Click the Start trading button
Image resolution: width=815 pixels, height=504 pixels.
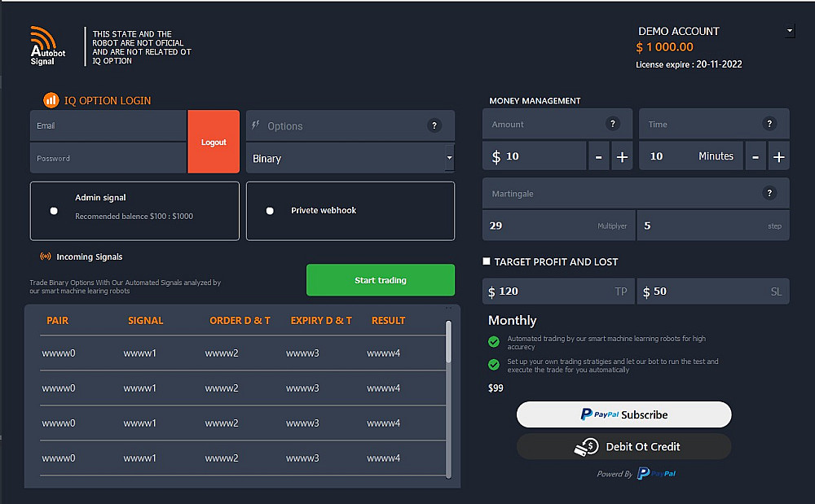pyautogui.click(x=381, y=280)
